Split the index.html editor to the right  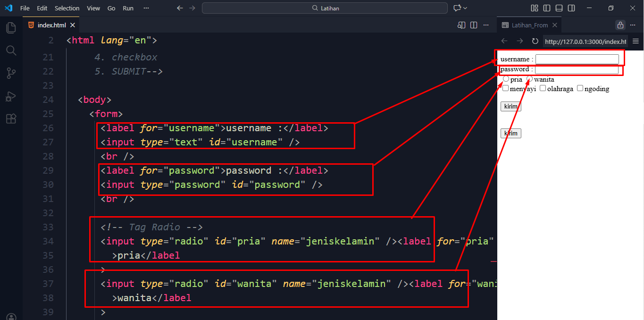pyautogui.click(x=474, y=25)
